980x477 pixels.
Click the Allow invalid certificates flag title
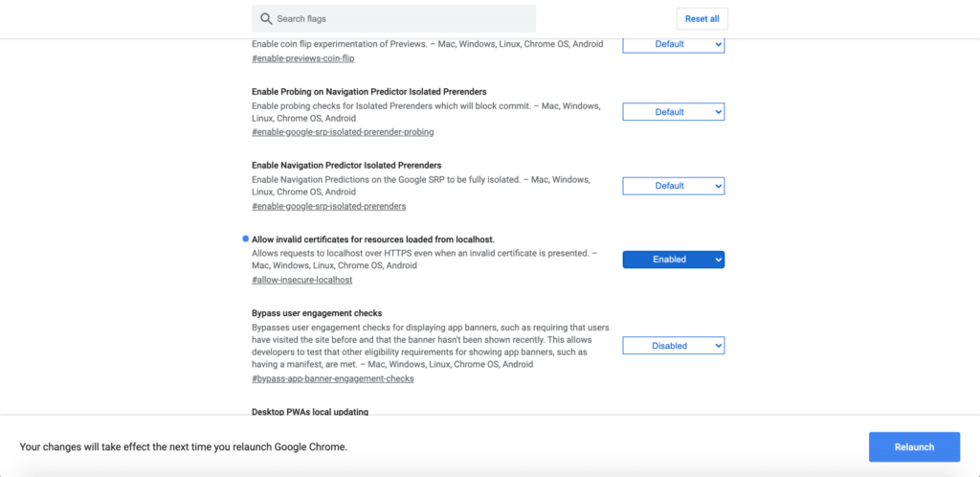(372, 239)
